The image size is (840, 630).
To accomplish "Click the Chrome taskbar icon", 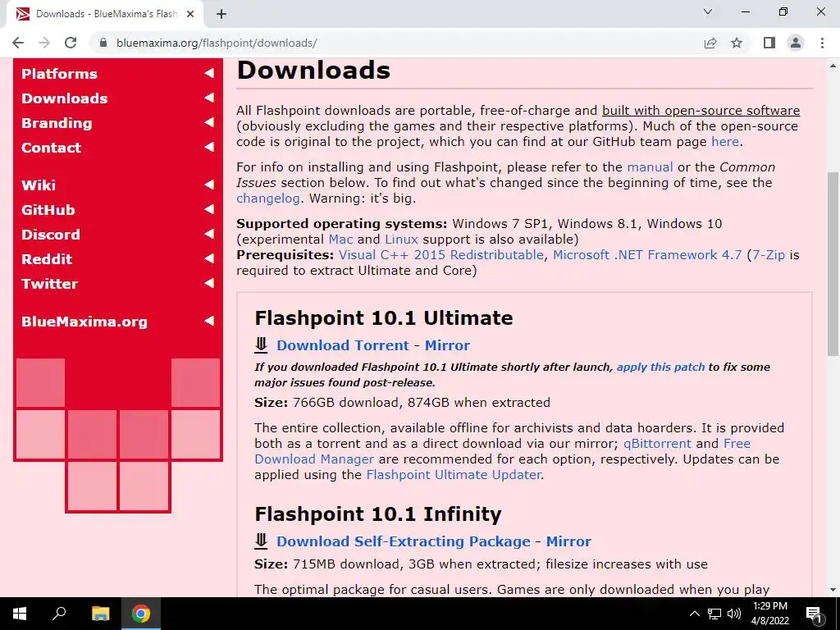I will click(141, 614).
